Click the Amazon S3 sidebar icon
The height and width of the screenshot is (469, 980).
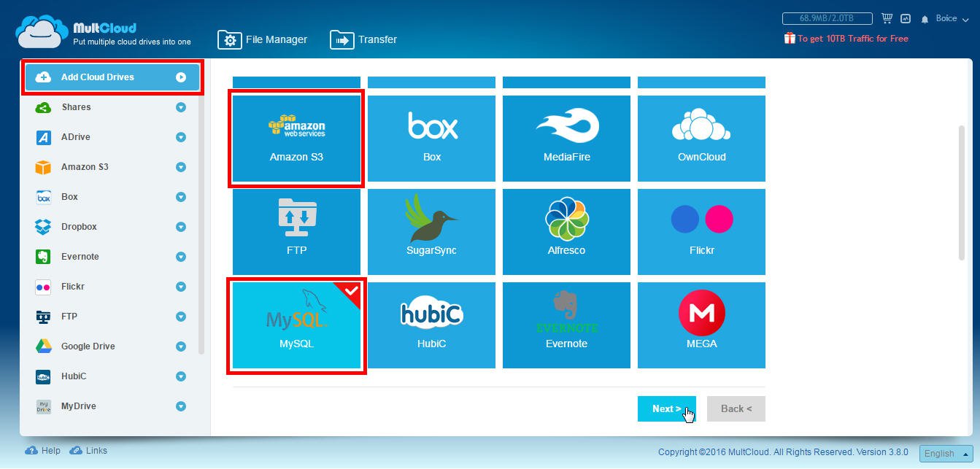coord(43,167)
